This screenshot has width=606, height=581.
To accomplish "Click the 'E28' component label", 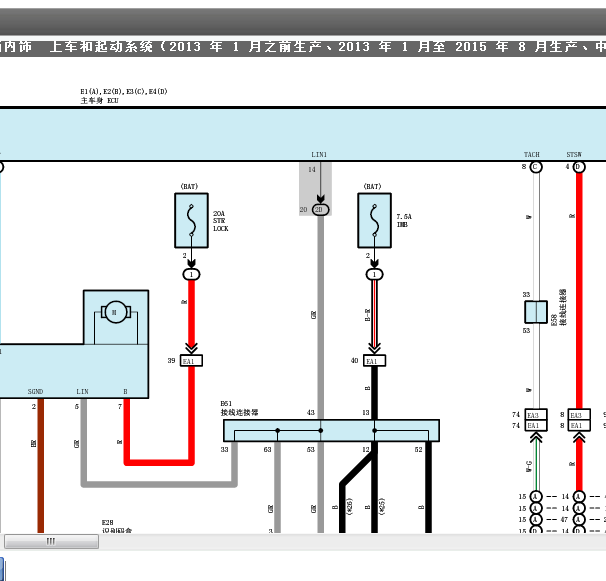I will click(107, 523).
